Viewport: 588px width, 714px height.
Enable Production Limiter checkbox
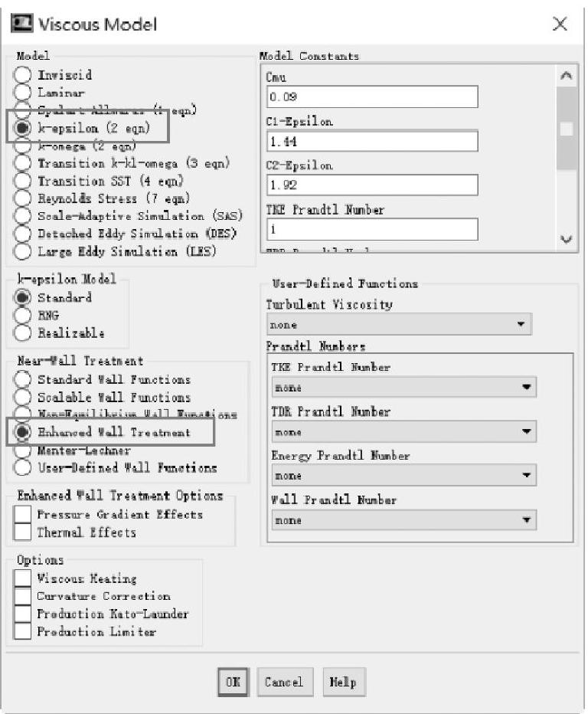22,631
